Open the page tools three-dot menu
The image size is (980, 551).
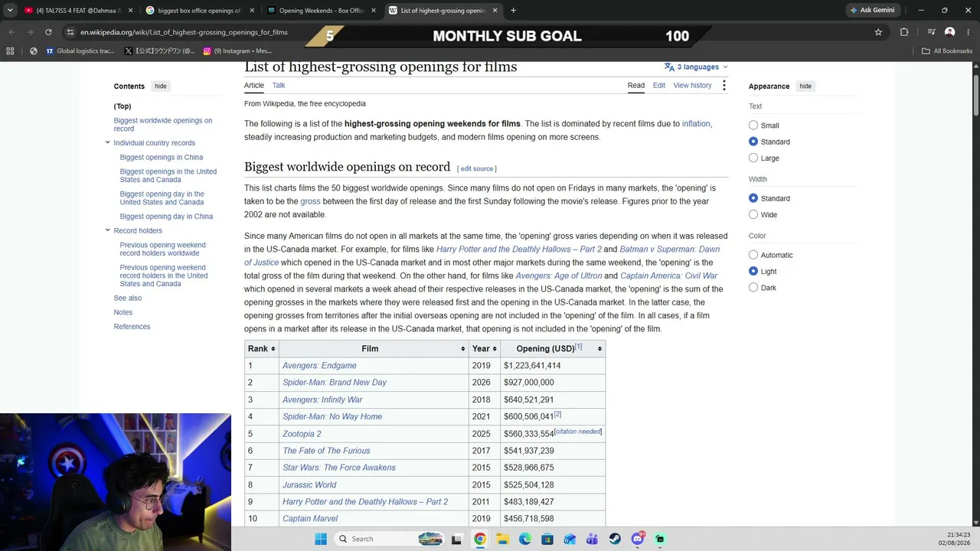724,86
